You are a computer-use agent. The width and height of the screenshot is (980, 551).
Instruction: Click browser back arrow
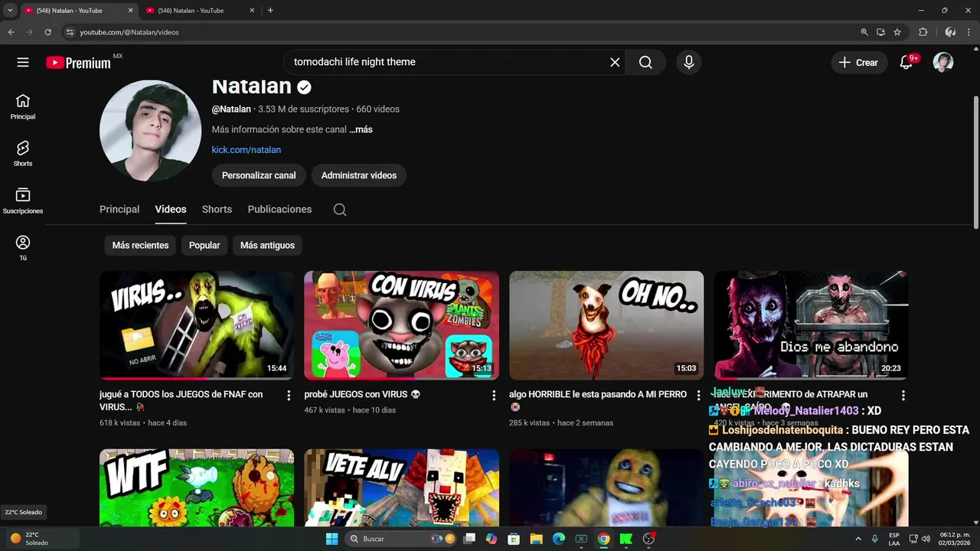pos(11,32)
